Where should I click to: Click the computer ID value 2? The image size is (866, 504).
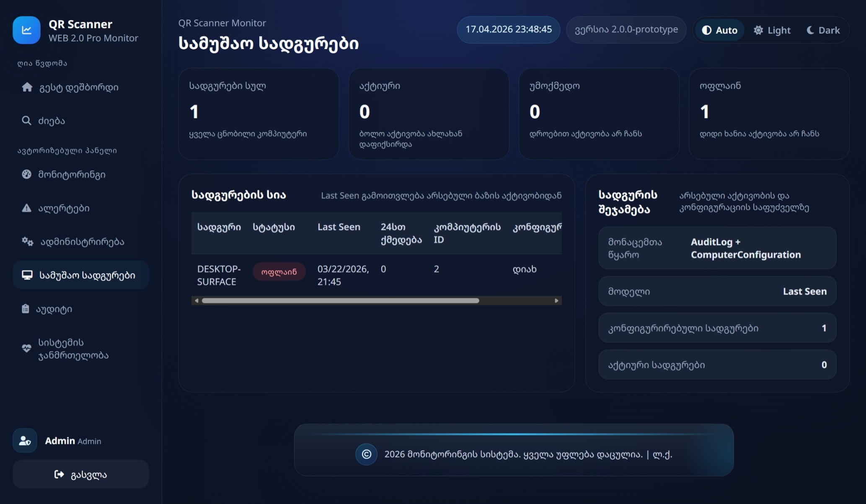[436, 269]
